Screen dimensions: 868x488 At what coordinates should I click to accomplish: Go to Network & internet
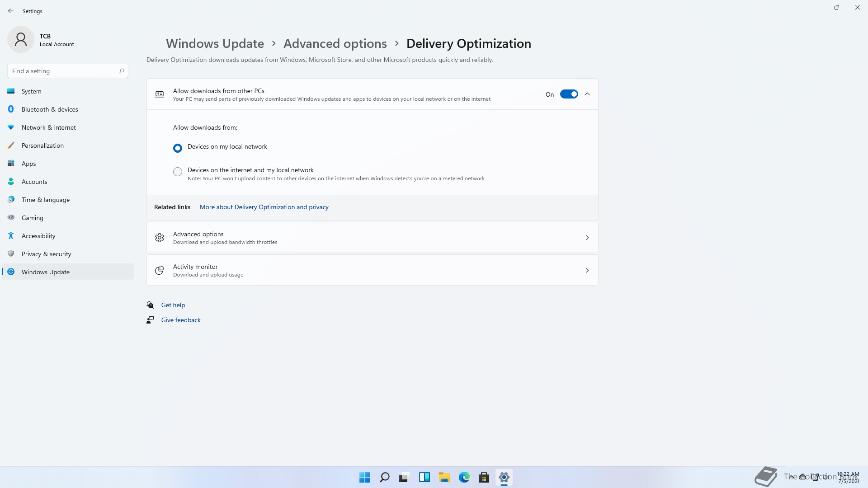point(68,127)
